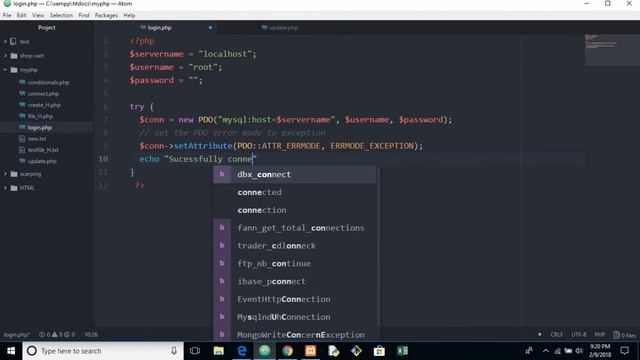Open the View menu
The image size is (640, 360).
click(x=38, y=15)
